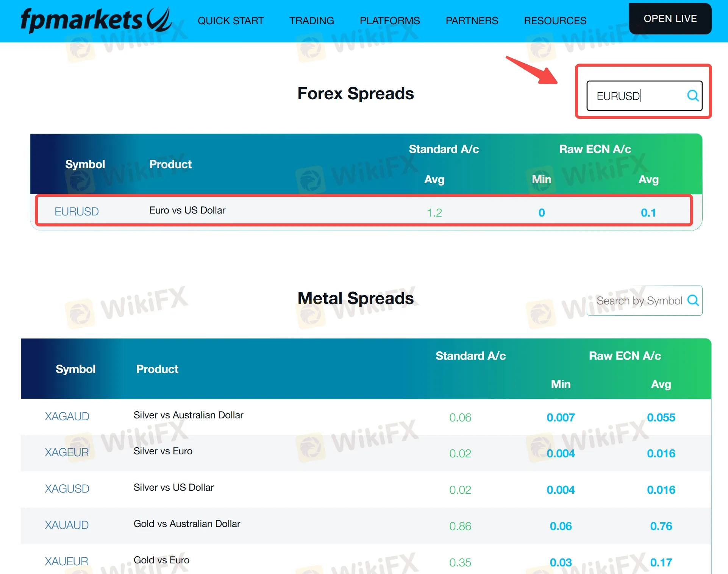The image size is (728, 574).
Task: Click EURUSD standard average spread 1.2
Action: coord(434,212)
